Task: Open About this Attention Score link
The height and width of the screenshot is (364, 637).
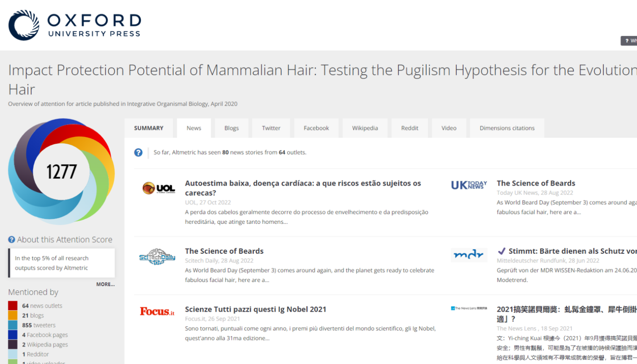Action: pos(64,240)
